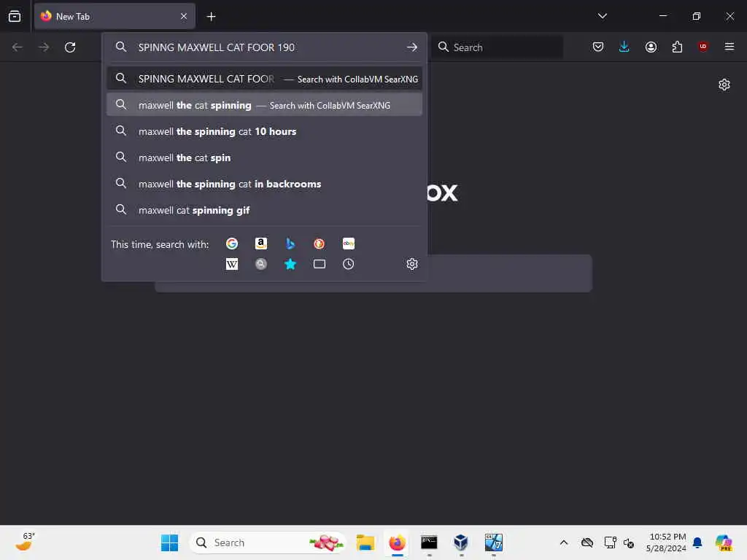Open the Firefox View tabs icon
Screen dimensions: 747x560
(x=15, y=16)
